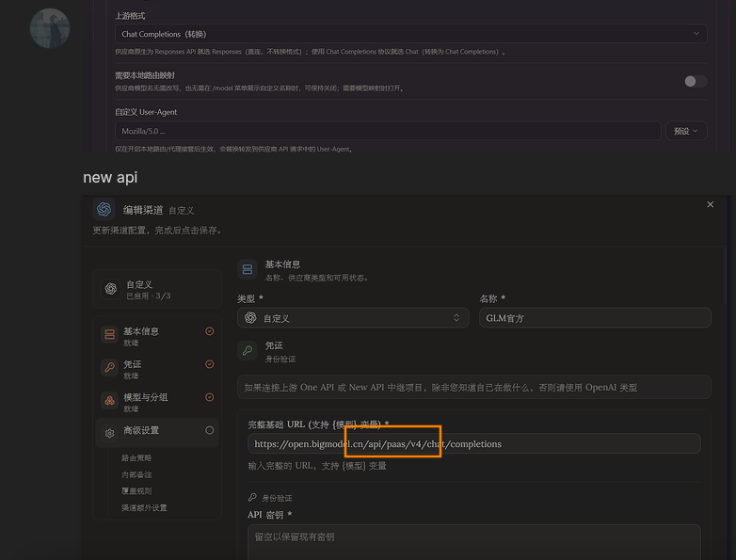The width and height of the screenshot is (736, 560).
Task: Click the custom User-Agent input field
Action: tap(388, 131)
